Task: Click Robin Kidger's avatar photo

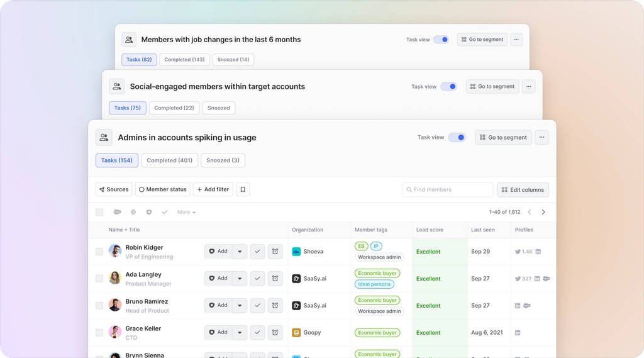Action: (115, 250)
